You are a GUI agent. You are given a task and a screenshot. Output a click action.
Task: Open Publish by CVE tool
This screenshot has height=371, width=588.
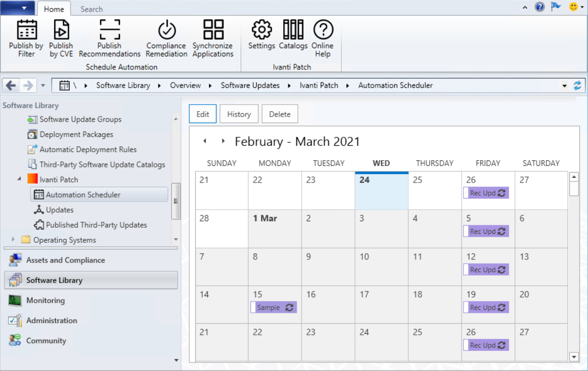tap(61, 30)
